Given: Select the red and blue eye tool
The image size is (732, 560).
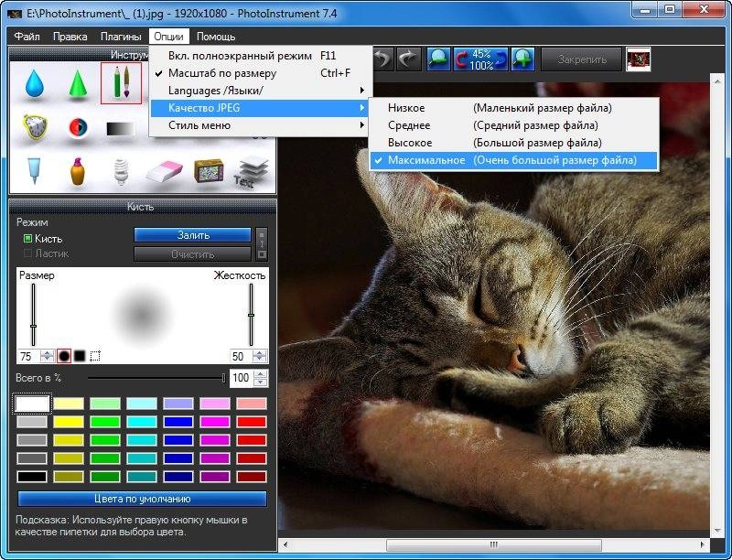Looking at the screenshot, I should 78,127.
